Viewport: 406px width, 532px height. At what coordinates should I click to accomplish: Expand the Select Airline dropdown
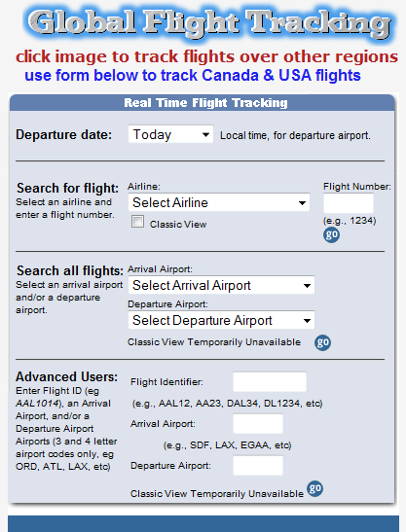pos(219,202)
